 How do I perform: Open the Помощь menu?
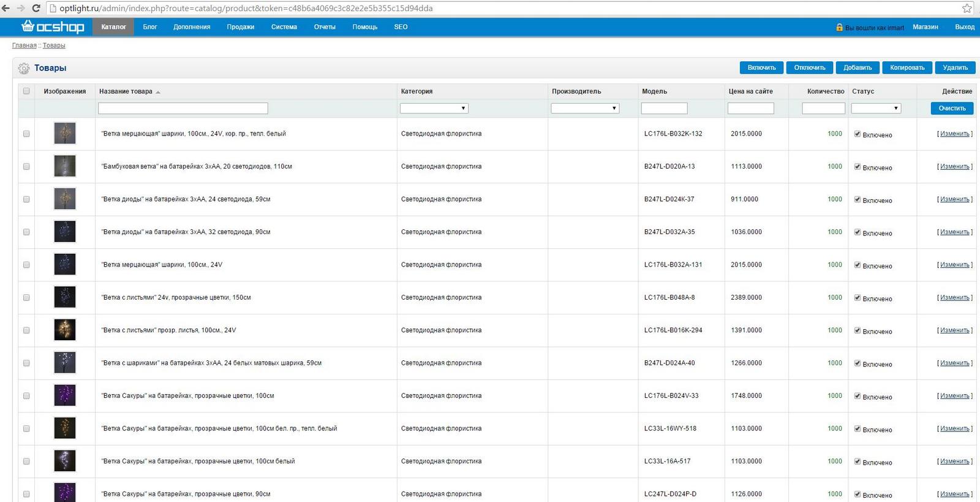coord(365,27)
